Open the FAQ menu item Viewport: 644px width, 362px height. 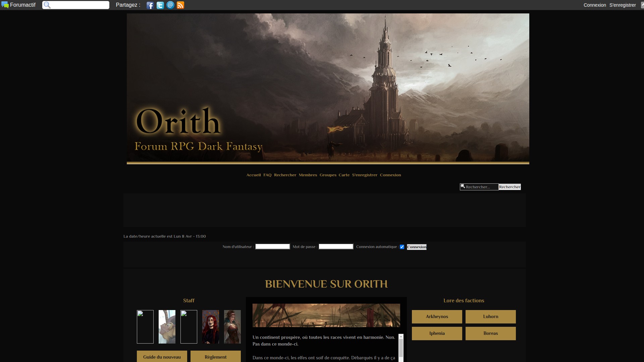click(x=267, y=175)
